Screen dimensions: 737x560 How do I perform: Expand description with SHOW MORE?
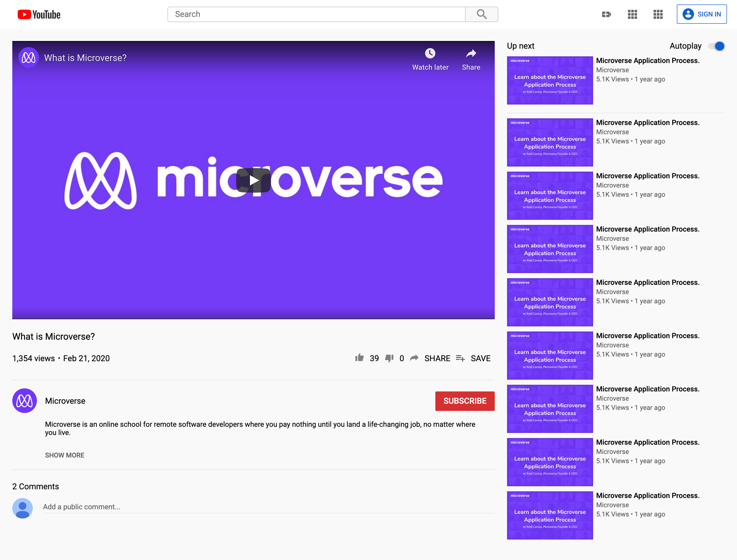point(65,455)
